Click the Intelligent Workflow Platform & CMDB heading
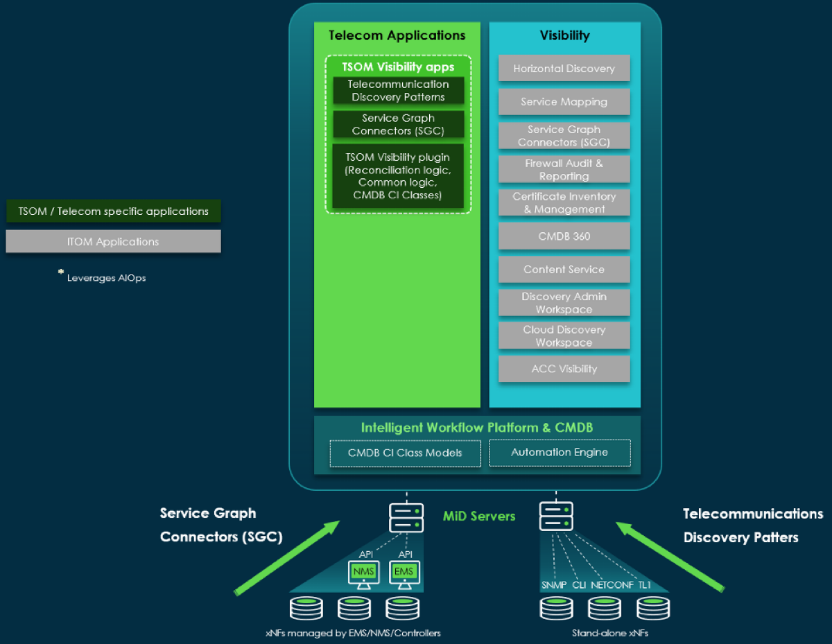This screenshot has height=644, width=832. pyautogui.click(x=477, y=428)
